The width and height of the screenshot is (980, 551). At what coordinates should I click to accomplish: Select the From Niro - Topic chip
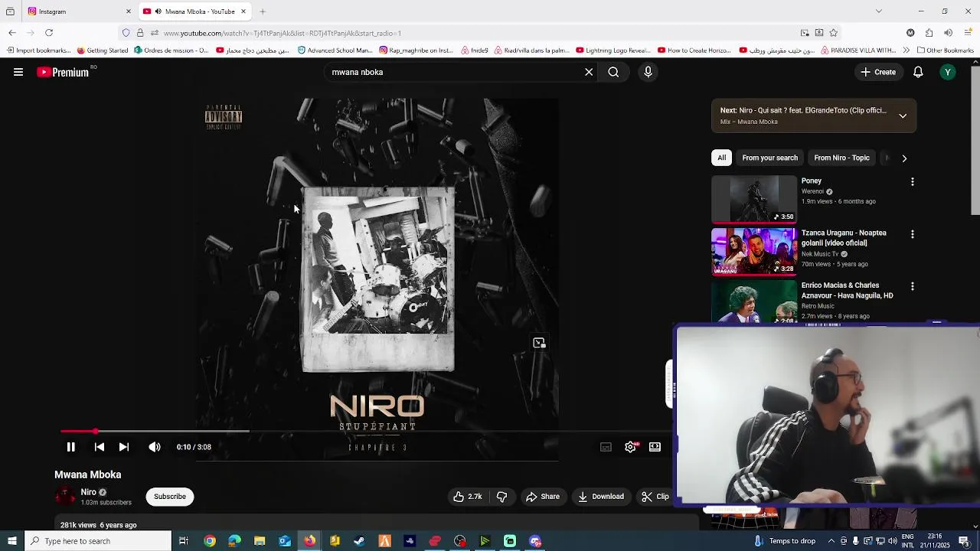click(841, 158)
